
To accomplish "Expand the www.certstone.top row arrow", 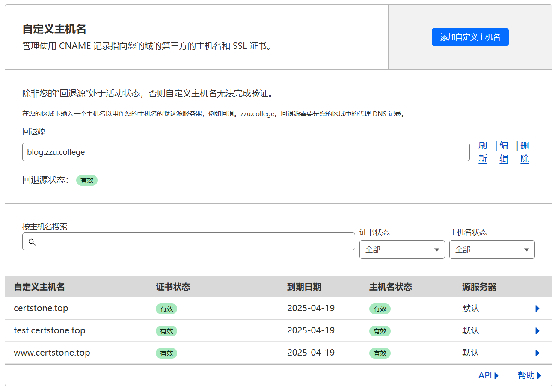I will pyautogui.click(x=537, y=353).
